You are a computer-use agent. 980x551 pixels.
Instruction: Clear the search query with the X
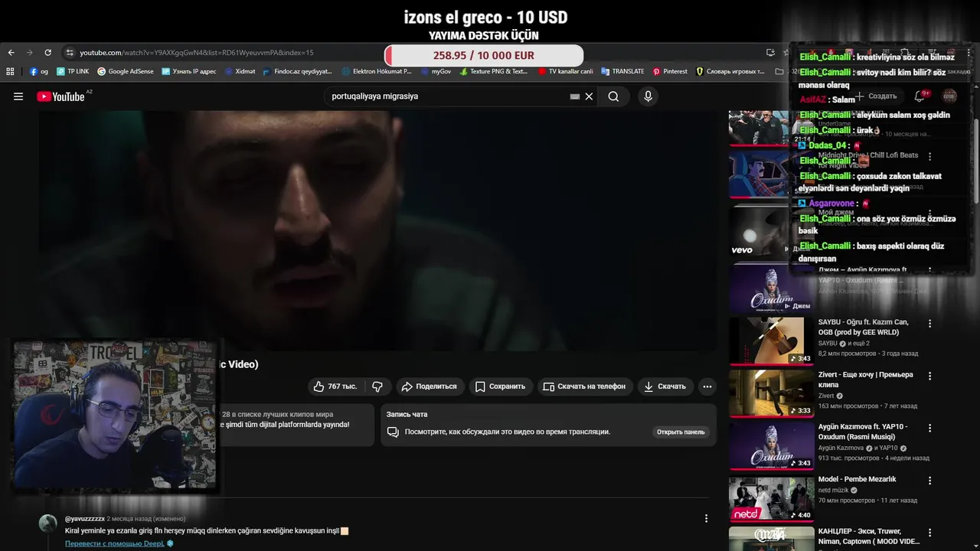click(589, 96)
